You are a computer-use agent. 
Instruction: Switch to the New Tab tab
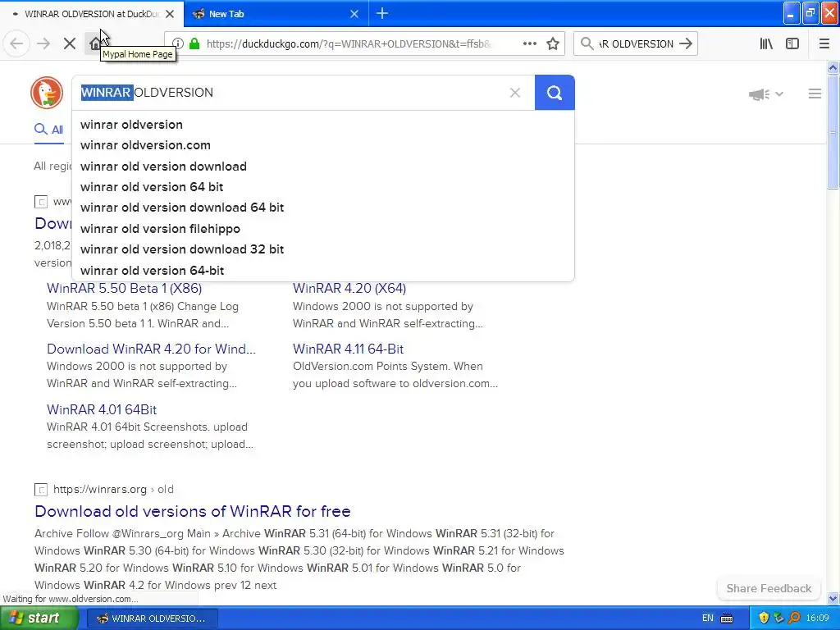[276, 14]
